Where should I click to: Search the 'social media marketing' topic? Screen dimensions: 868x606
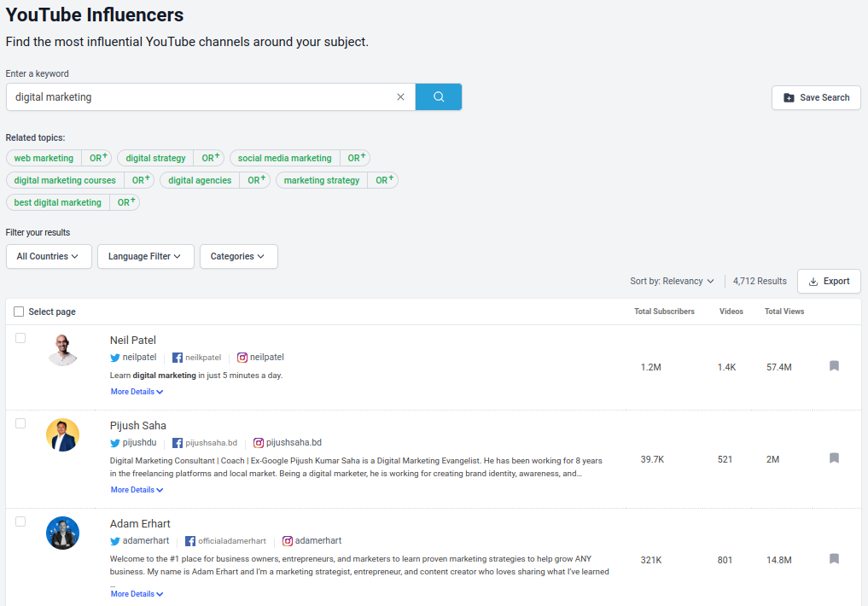pos(284,158)
